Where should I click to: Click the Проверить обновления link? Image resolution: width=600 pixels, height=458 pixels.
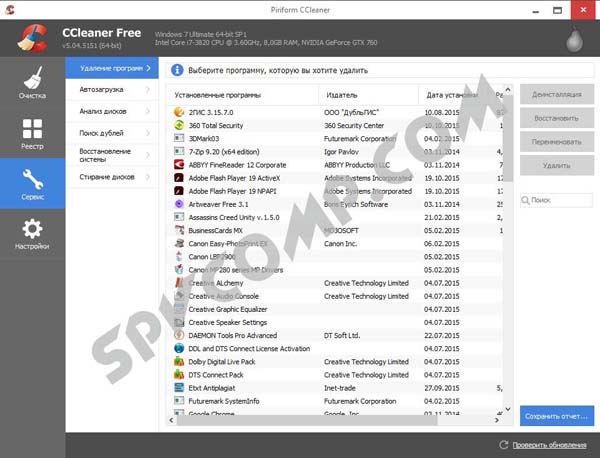coord(548,444)
